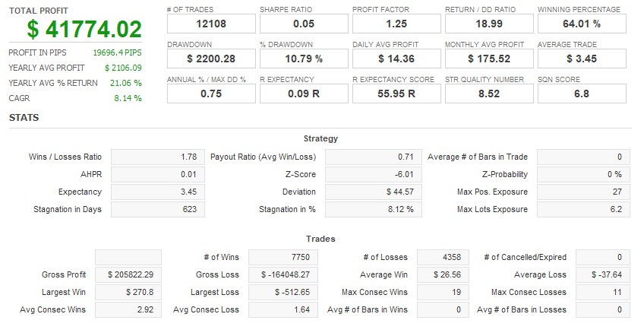Select the # of Trades value box
The width and height of the screenshot is (644, 333).
pyautogui.click(x=211, y=24)
